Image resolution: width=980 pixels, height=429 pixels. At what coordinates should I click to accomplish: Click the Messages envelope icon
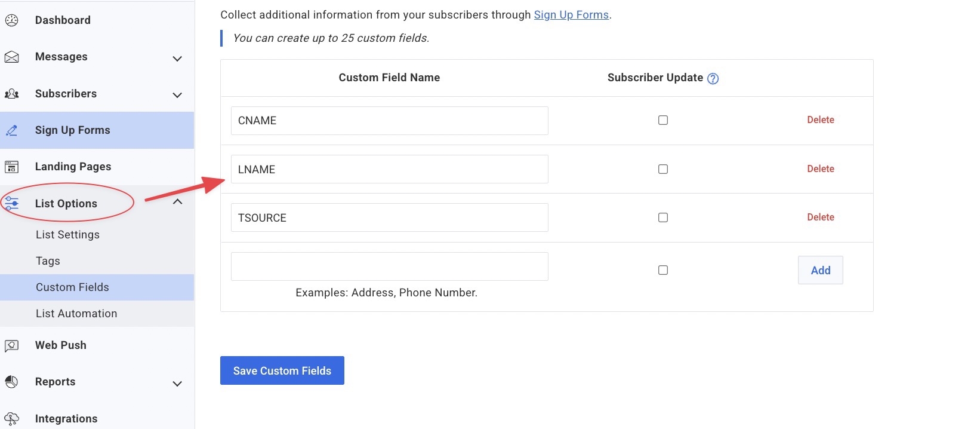11,57
